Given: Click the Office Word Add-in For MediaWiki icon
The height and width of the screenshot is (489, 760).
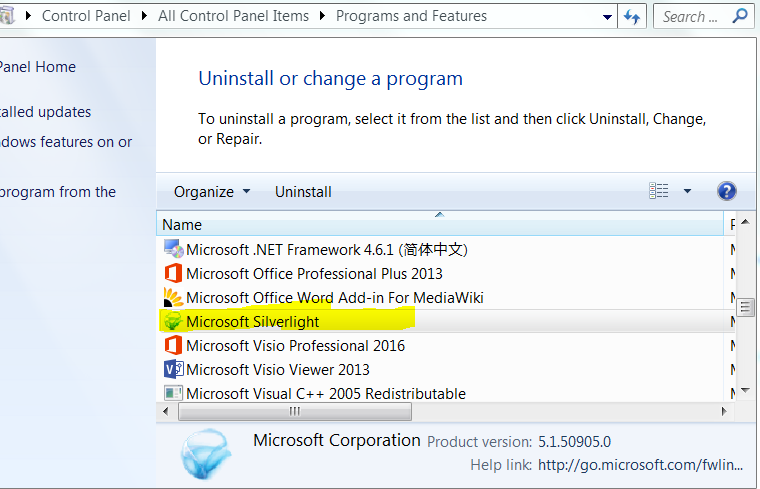Looking at the screenshot, I should [173, 297].
